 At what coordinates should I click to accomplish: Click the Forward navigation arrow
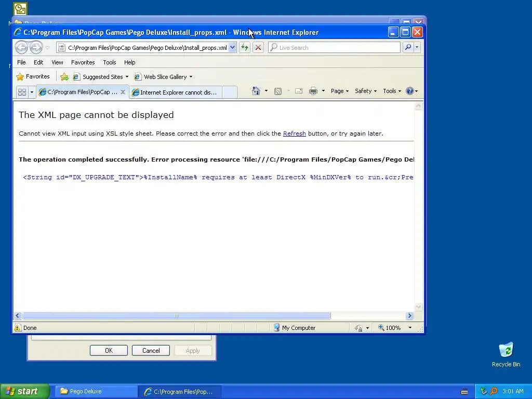pyautogui.click(x=36, y=47)
